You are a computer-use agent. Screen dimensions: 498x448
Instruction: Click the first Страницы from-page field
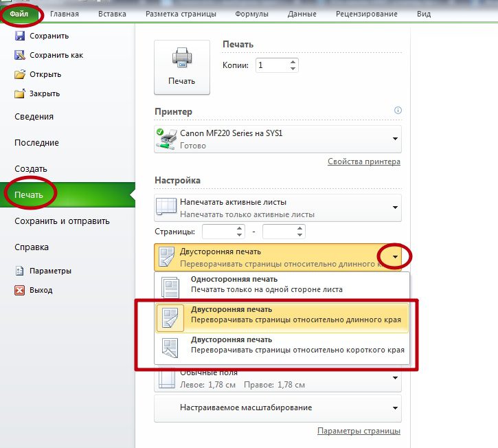[x=219, y=231]
